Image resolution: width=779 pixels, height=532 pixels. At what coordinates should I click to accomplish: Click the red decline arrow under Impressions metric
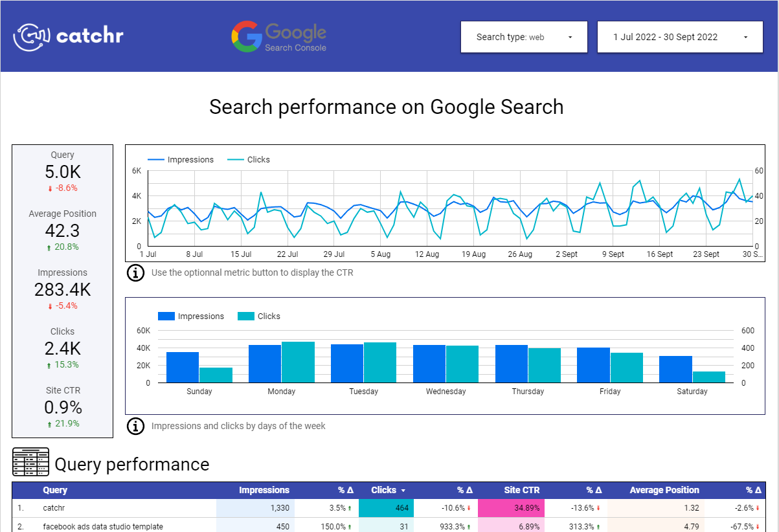(x=50, y=306)
